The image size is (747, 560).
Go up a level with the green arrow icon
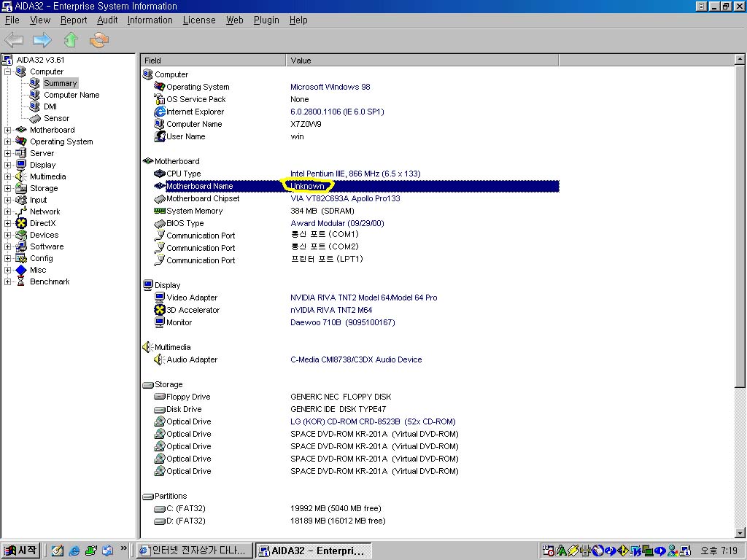coord(71,40)
